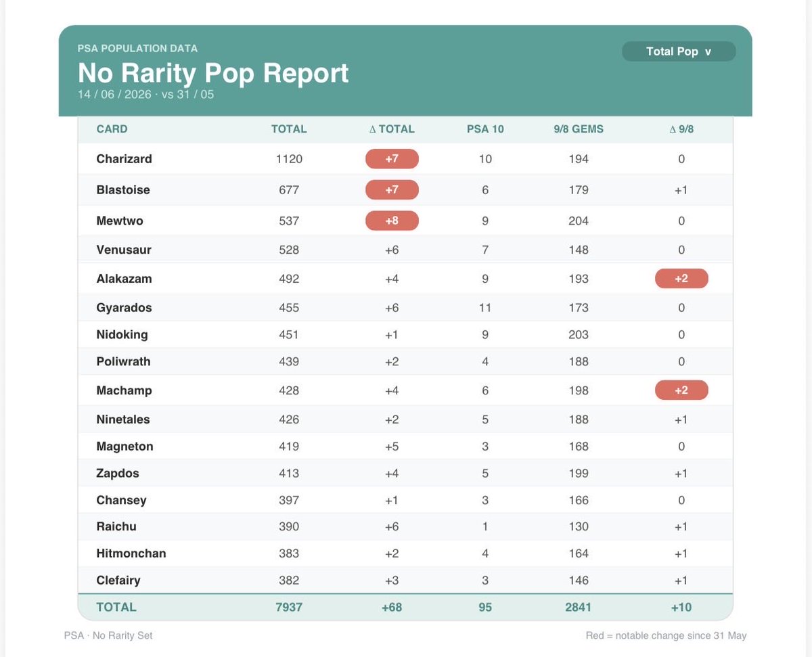Select the Machamp card name
The width and height of the screenshot is (812, 657).
coord(124,390)
